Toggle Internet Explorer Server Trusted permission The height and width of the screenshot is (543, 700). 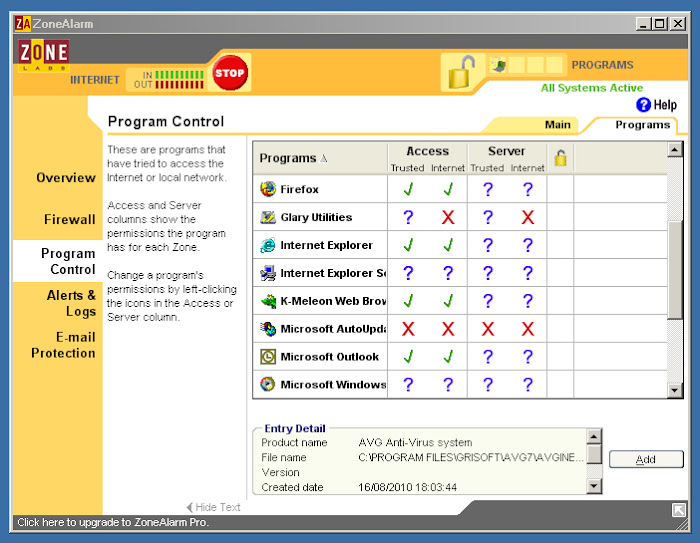[x=488, y=245]
